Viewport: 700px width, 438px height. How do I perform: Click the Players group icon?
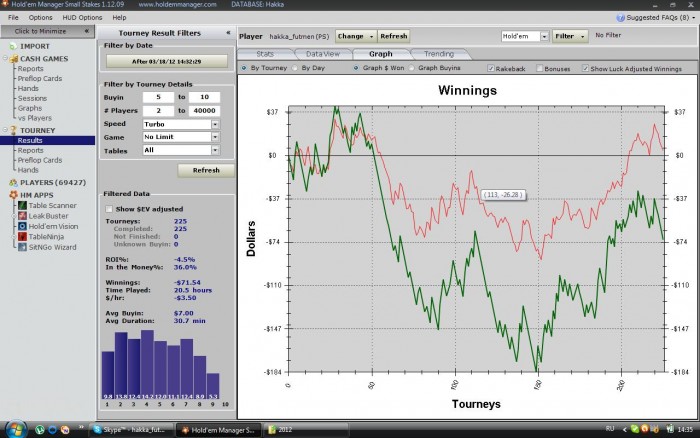13,183
